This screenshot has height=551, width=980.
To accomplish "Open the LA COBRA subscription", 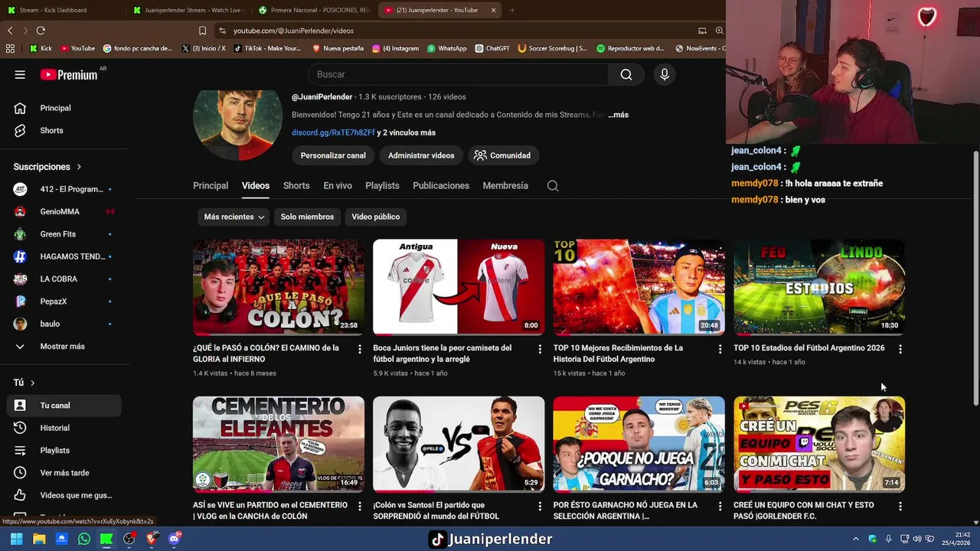I will point(64,279).
